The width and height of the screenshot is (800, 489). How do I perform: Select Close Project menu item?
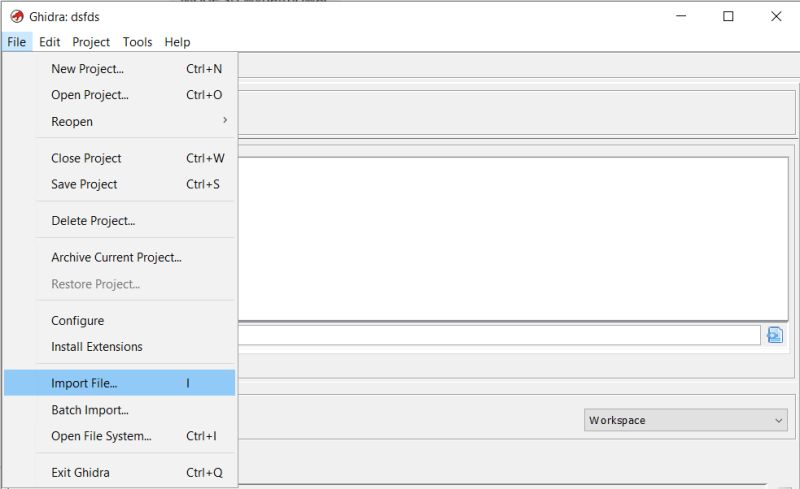coord(119,158)
